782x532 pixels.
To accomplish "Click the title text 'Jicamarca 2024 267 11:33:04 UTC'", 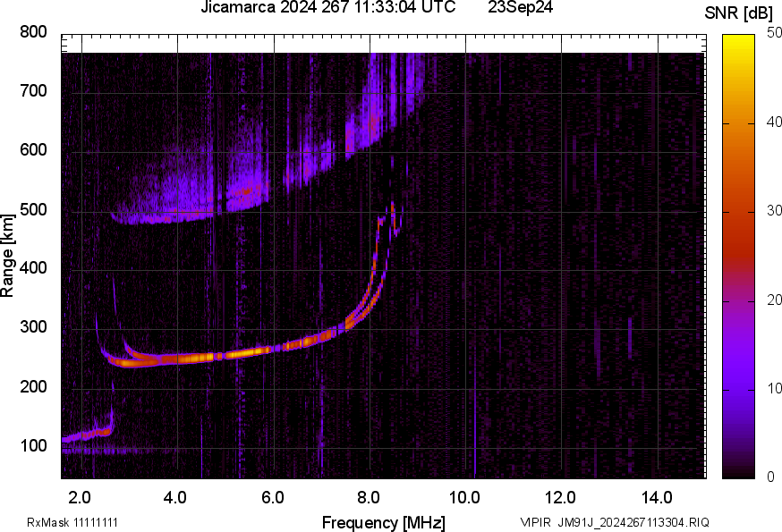I will point(327,7).
